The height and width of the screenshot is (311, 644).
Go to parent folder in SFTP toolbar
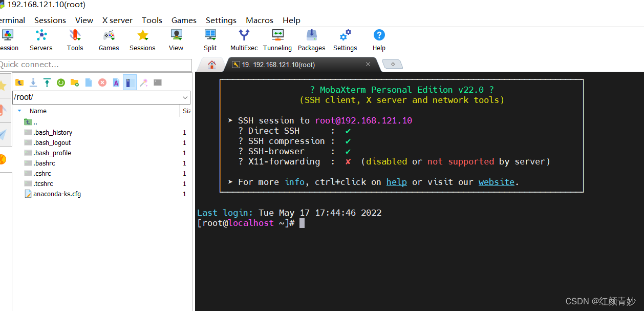tap(19, 82)
